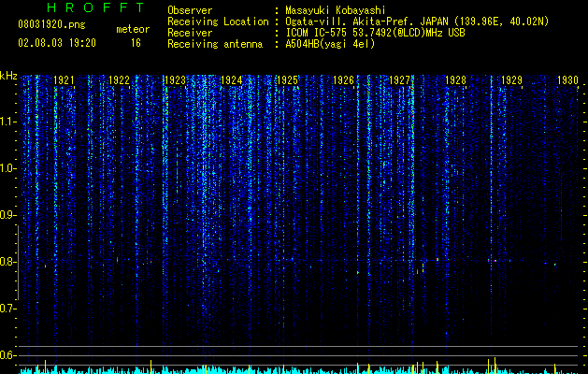Click the Observer label

tap(190, 10)
